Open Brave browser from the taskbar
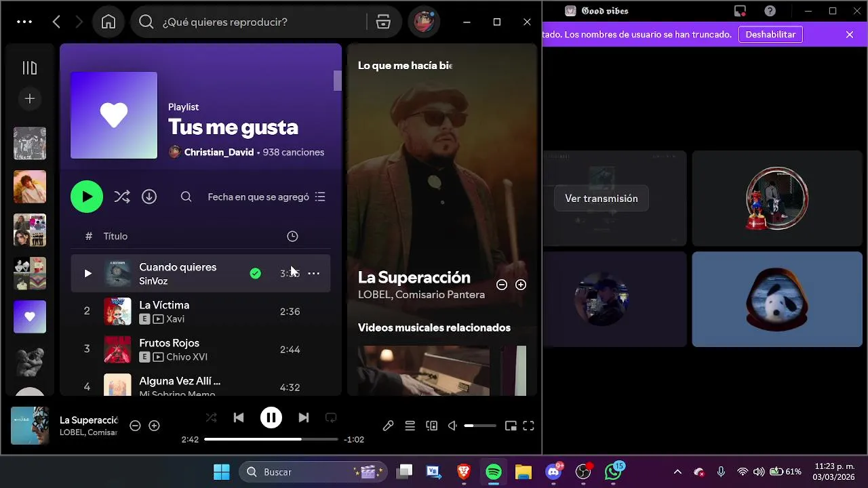Viewport: 868px width, 488px height. click(464, 472)
